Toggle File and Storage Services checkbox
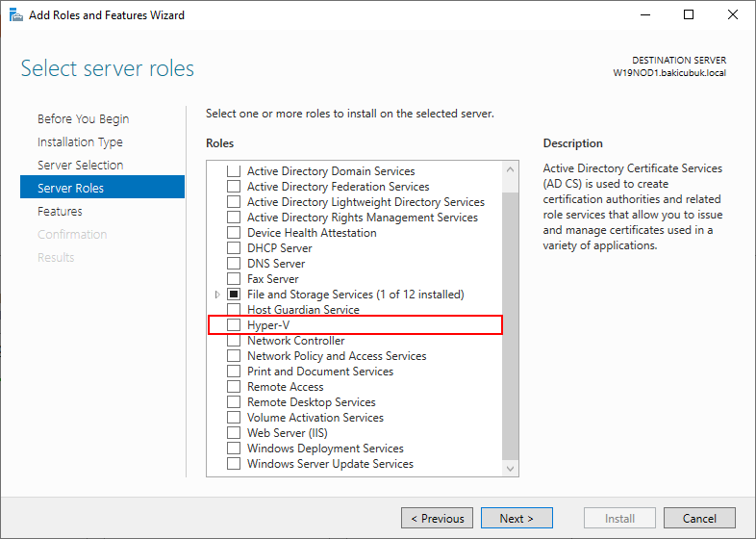756x539 pixels. pos(234,295)
